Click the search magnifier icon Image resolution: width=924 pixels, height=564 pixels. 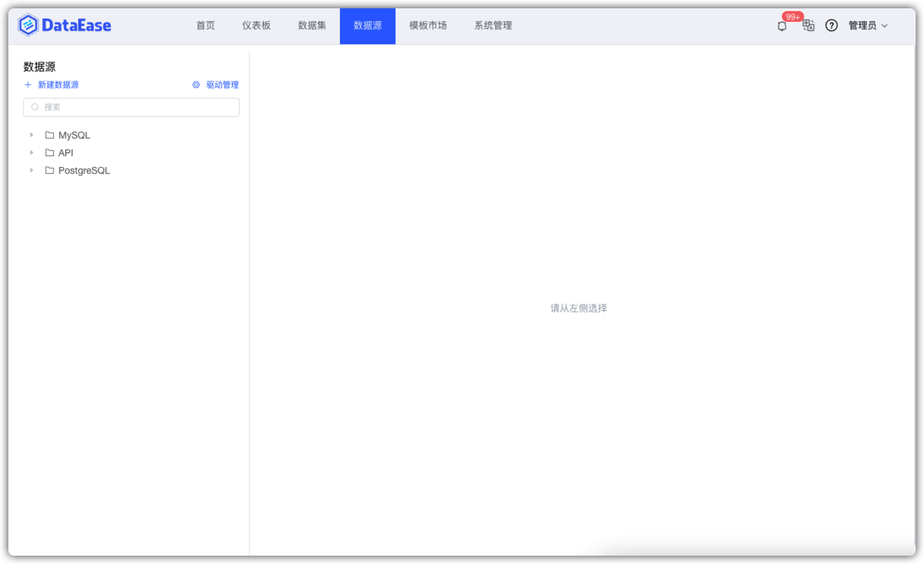point(35,107)
